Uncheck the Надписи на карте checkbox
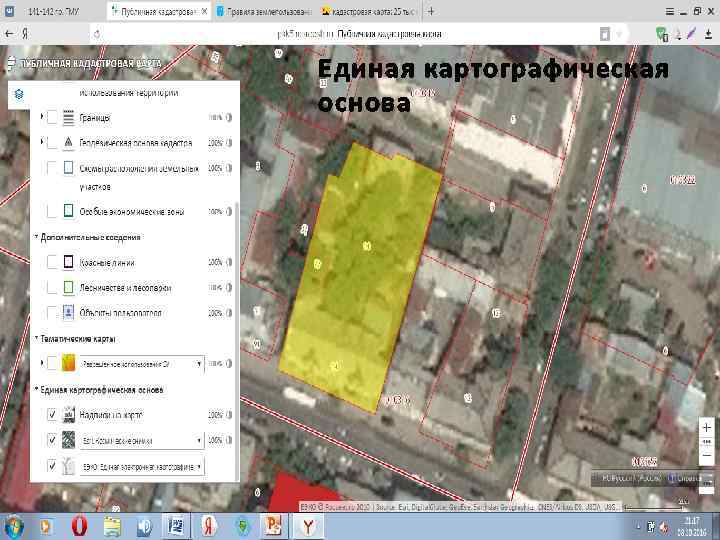 [x=52, y=415]
